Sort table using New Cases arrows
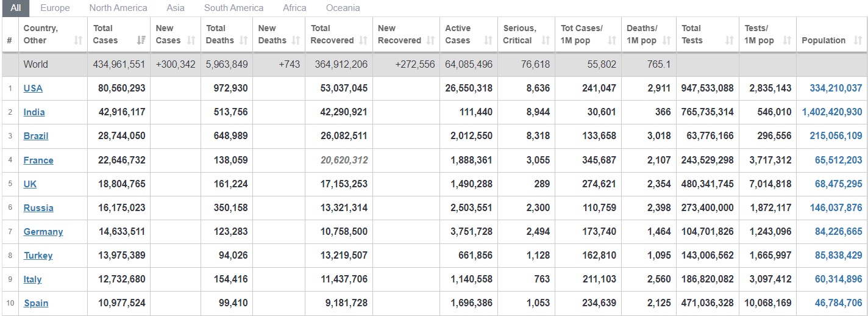 [191, 40]
